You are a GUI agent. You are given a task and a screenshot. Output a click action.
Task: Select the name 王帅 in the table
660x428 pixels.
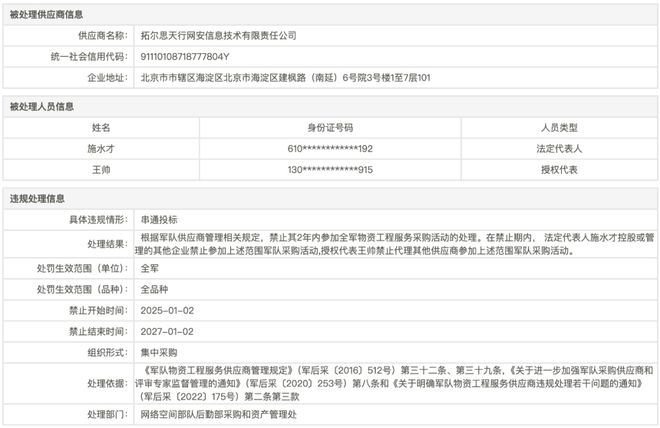point(101,170)
